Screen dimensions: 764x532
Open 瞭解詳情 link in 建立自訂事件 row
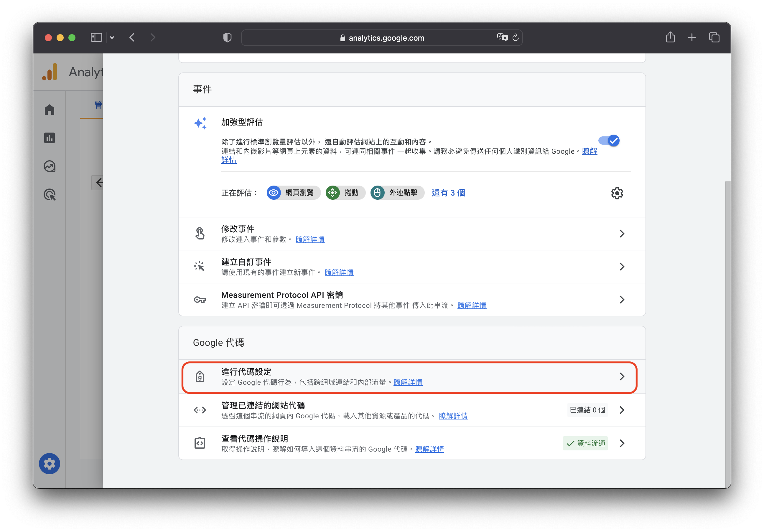339,272
